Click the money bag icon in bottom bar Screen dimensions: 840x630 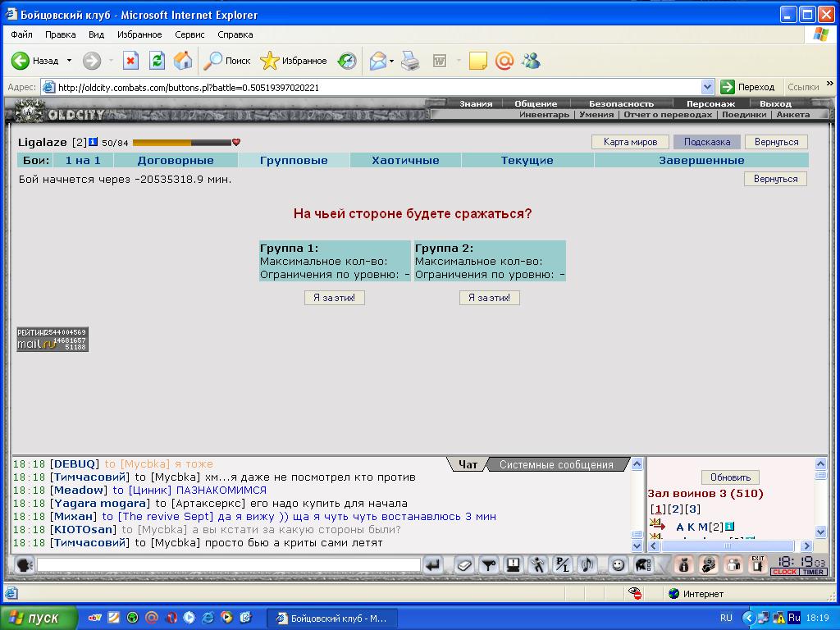(684, 564)
